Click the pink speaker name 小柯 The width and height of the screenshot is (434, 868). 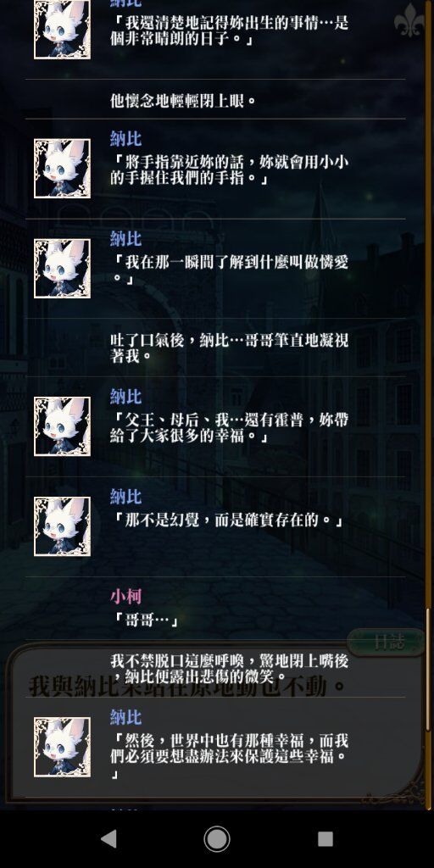[x=125, y=596]
